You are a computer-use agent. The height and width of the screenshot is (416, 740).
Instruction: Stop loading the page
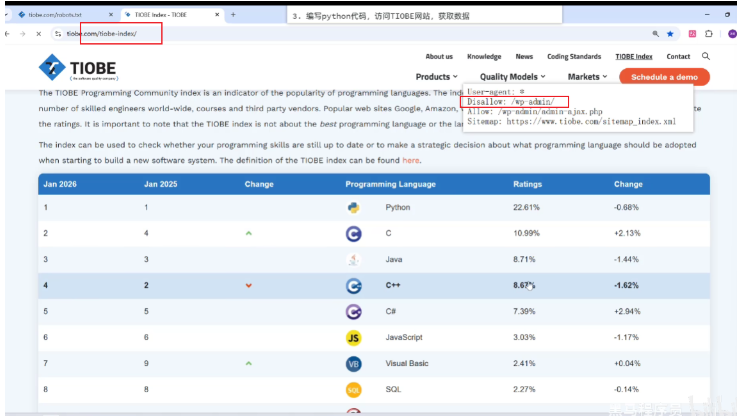click(39, 34)
